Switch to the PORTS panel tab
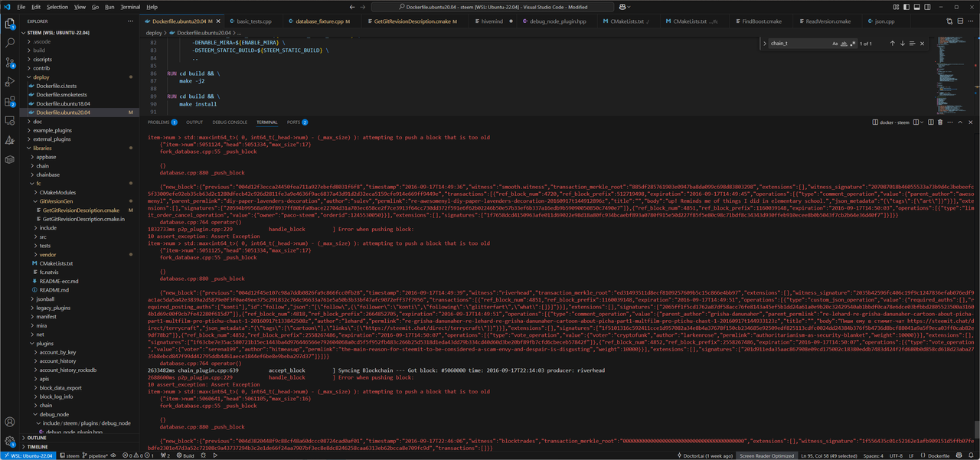Viewport: 980px width, 460px height. pyautogui.click(x=297, y=122)
